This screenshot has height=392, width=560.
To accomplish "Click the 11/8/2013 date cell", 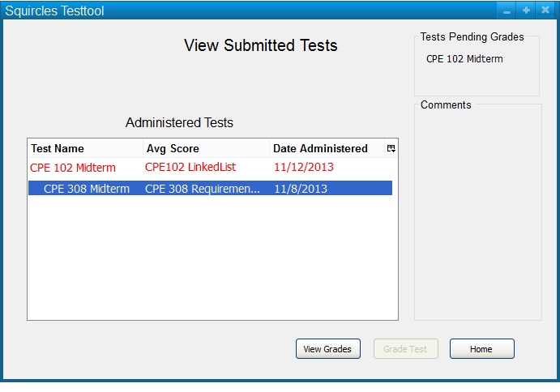I will tap(301, 189).
